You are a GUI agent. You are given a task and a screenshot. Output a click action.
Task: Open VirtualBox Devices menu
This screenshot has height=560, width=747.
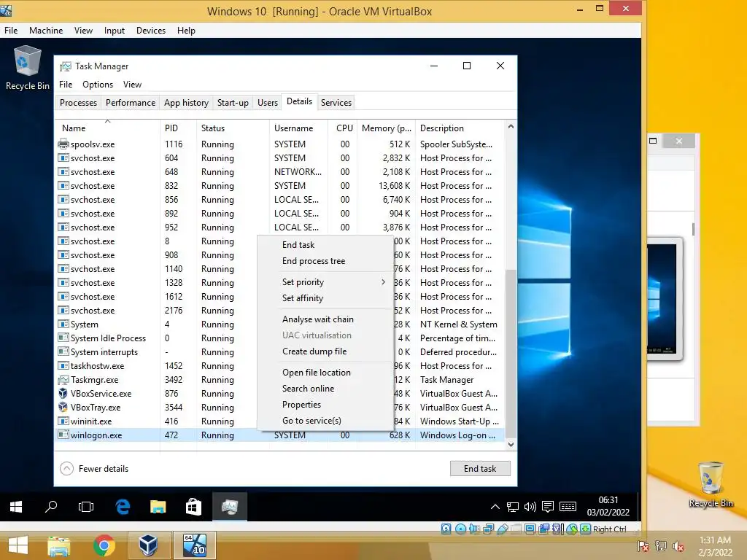tap(151, 31)
